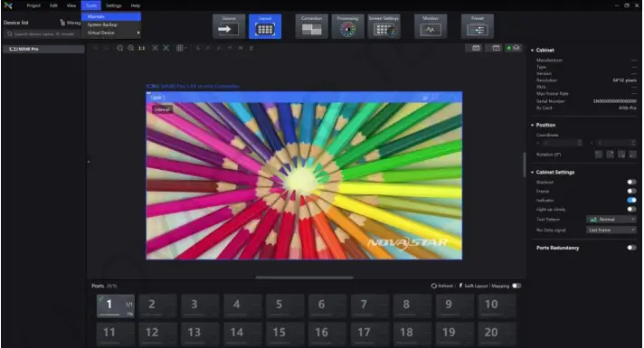
Task: Turn off the Indicator switch
Action: 631,200
